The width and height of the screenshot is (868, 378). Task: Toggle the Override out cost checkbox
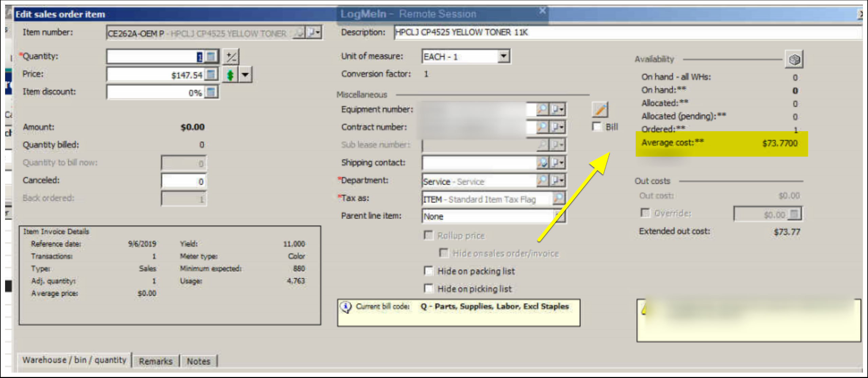tap(645, 213)
